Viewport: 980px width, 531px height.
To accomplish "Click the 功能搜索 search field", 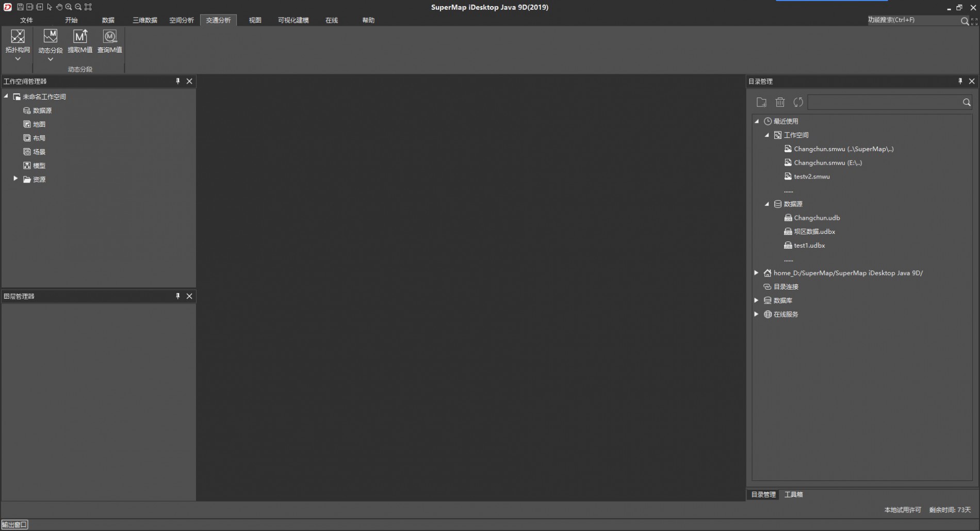I will point(912,20).
